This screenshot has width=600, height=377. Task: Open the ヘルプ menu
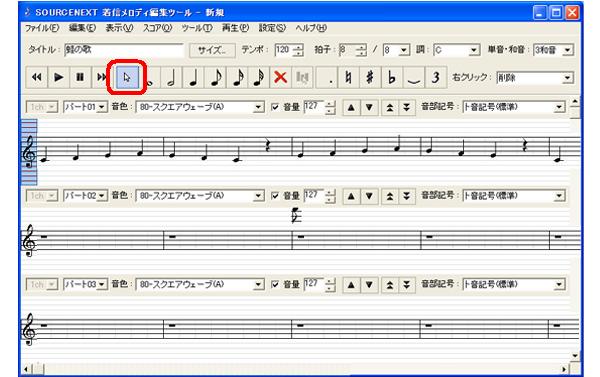(x=311, y=28)
